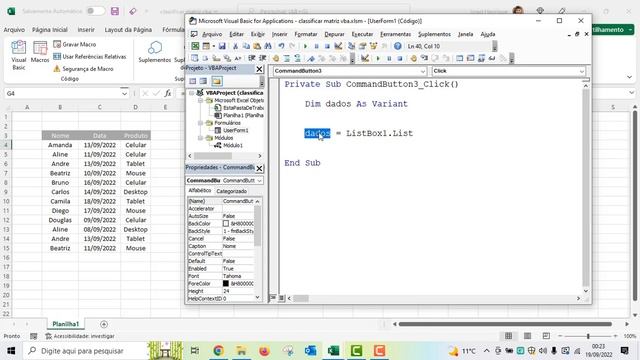Image resolution: width=640 pixels, height=360 pixels.
Task: Open the Windows Start menu
Action: click(x=11, y=351)
